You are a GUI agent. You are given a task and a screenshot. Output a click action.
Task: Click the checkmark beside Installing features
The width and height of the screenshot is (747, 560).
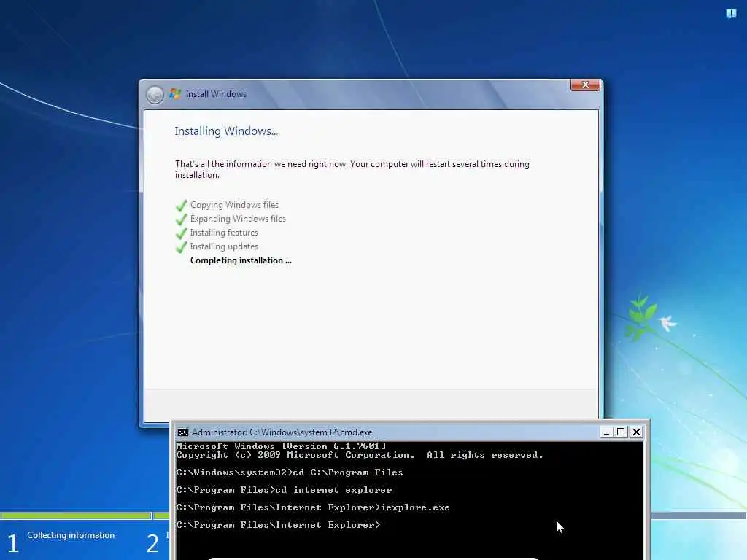click(x=182, y=233)
